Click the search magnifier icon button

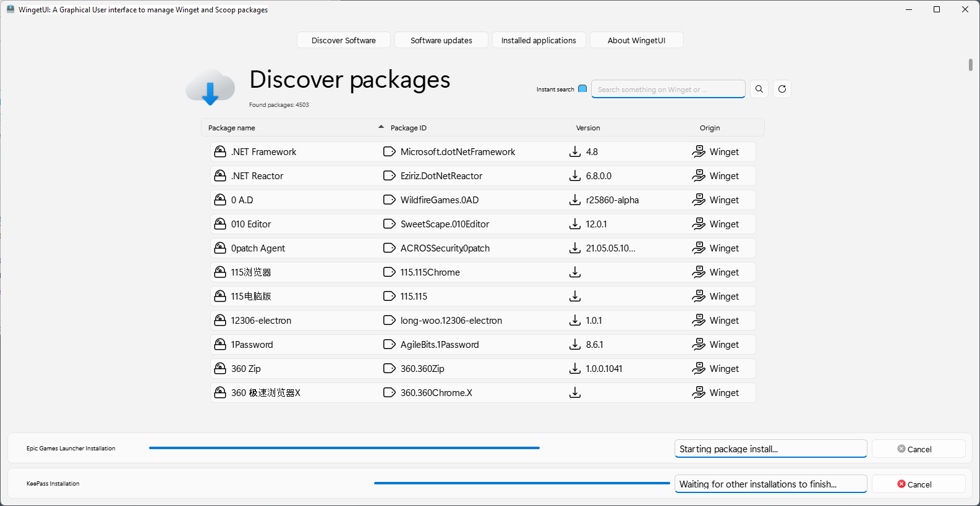(x=759, y=89)
